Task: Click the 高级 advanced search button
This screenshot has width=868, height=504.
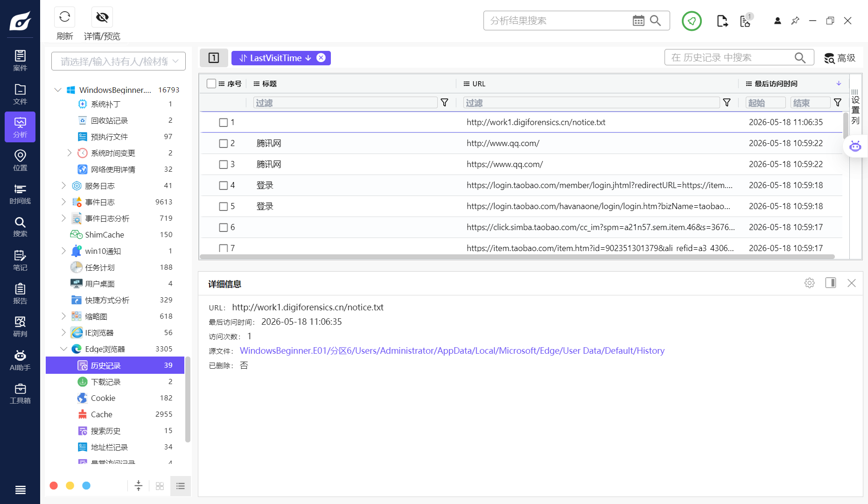Action: 840,58
